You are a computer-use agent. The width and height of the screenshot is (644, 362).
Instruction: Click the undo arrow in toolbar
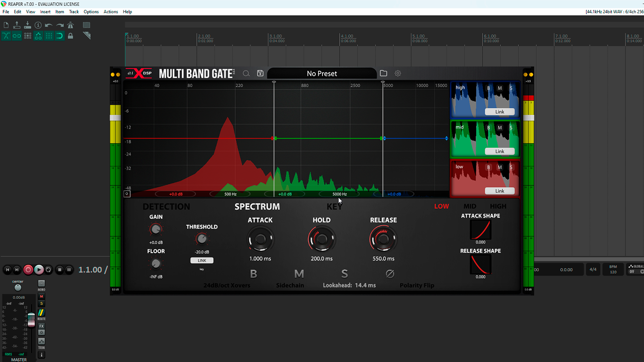(49, 25)
